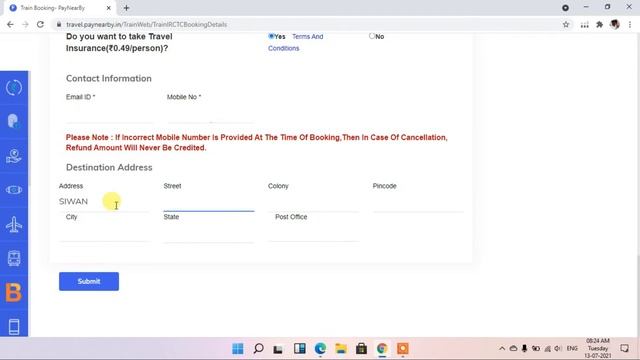Click the Street input field
640x360 pixels.
[x=209, y=203]
